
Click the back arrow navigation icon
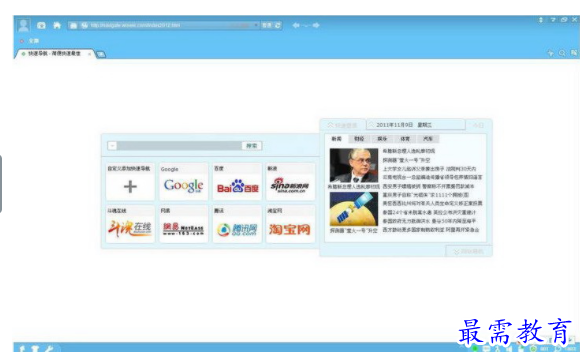(296, 25)
